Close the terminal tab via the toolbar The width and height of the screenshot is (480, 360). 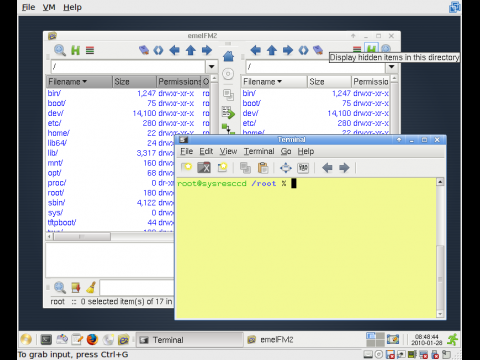pos(204,167)
